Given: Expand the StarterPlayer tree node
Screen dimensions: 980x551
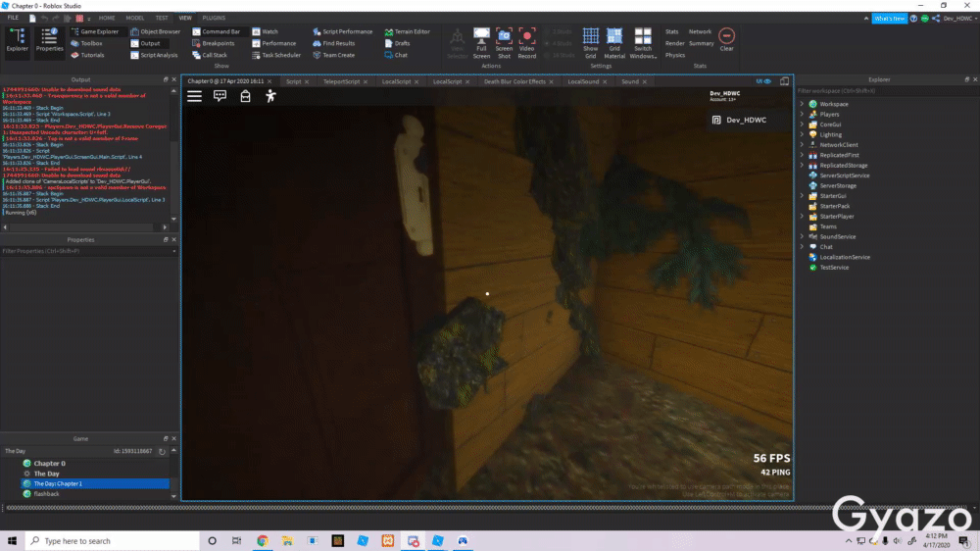Looking at the screenshot, I should click(x=803, y=217).
